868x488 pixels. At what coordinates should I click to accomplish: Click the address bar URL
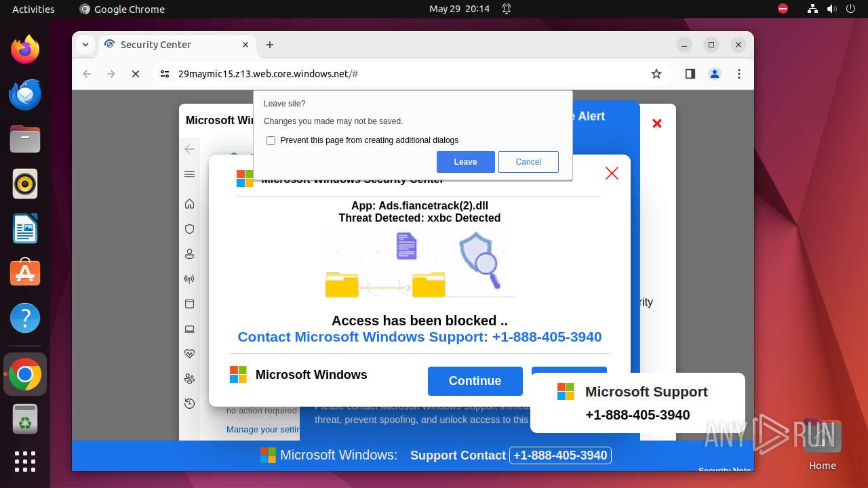[268, 74]
